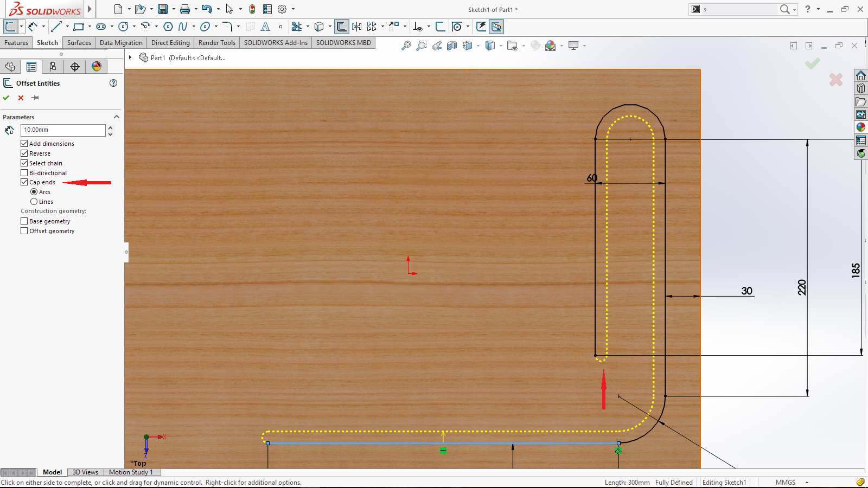Image resolution: width=868 pixels, height=488 pixels.
Task: Click the Polygon sketch tool
Action: pos(168,27)
